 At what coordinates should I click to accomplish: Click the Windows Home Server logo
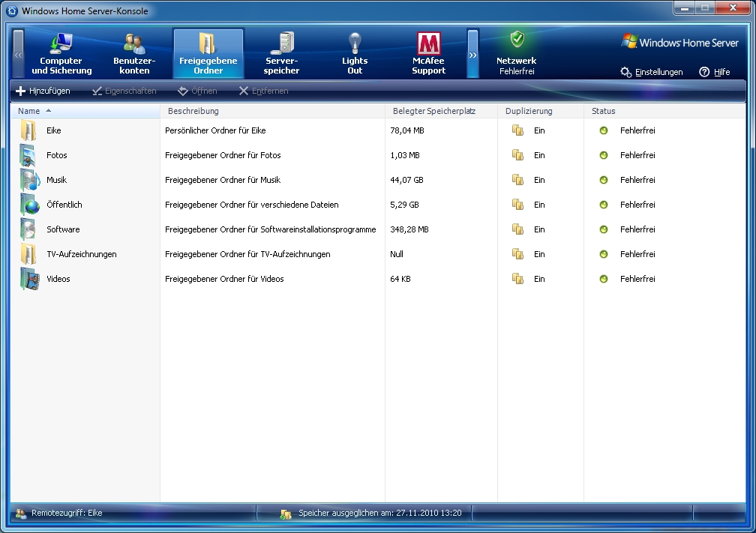pyautogui.click(x=680, y=42)
